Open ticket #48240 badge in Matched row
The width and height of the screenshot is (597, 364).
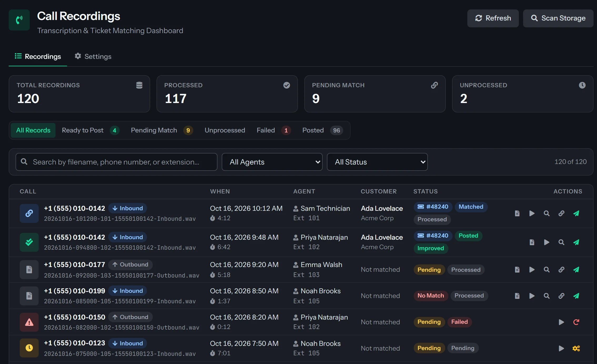433,207
